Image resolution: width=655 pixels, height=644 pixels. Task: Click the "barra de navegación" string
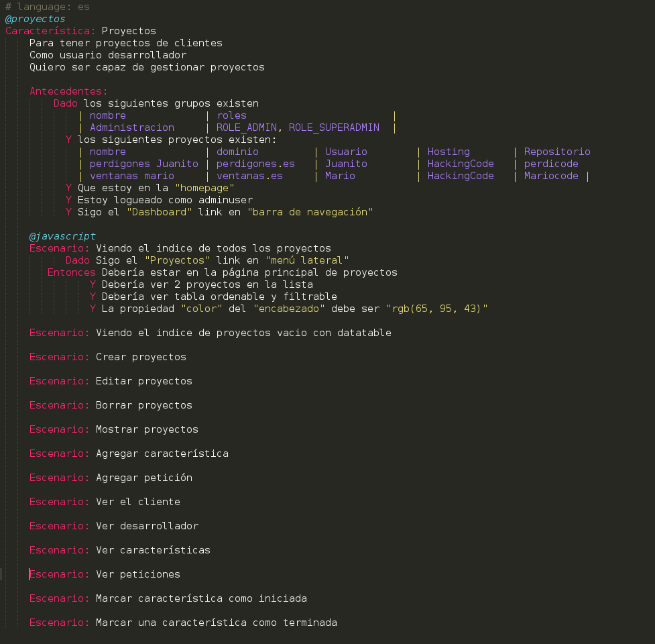pos(310,213)
